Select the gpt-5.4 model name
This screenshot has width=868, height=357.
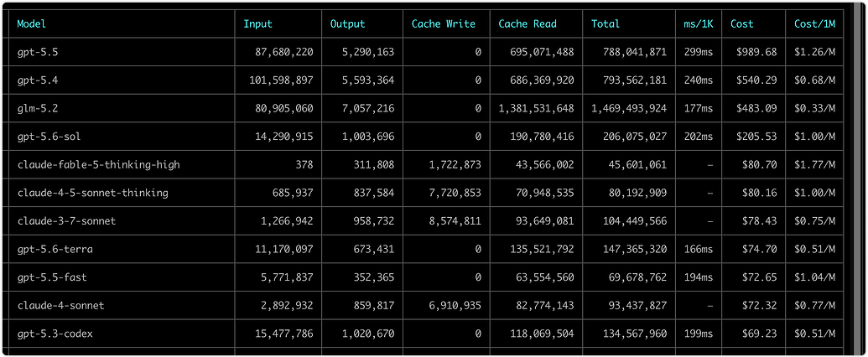[37, 80]
